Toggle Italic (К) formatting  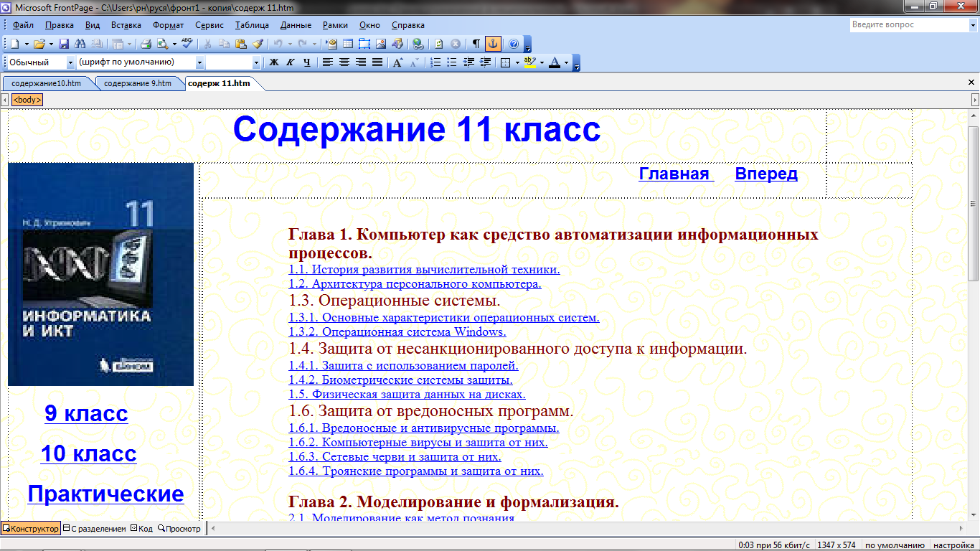tap(291, 62)
